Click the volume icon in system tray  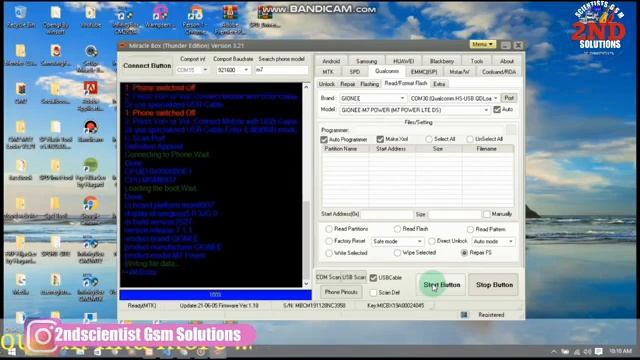(587, 351)
